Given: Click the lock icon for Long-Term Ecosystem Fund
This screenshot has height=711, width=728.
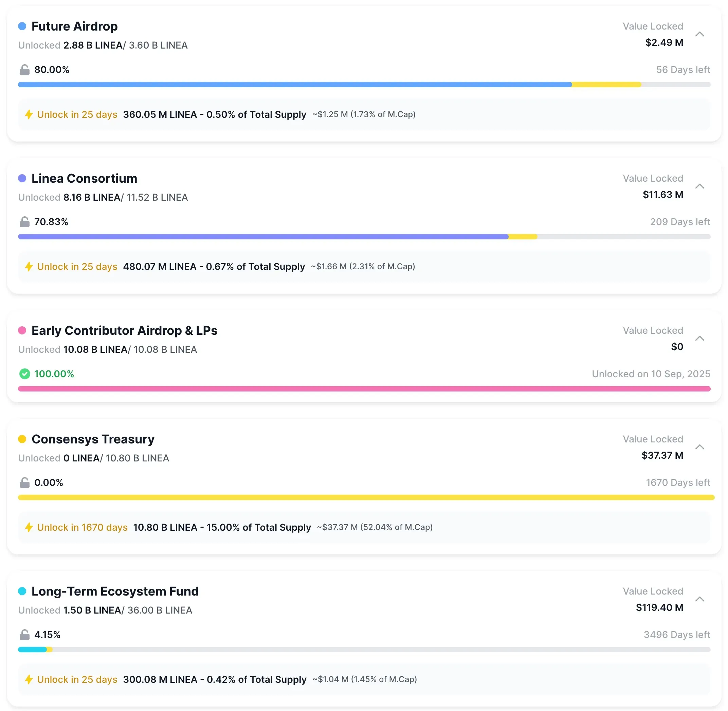Looking at the screenshot, I should (24, 635).
